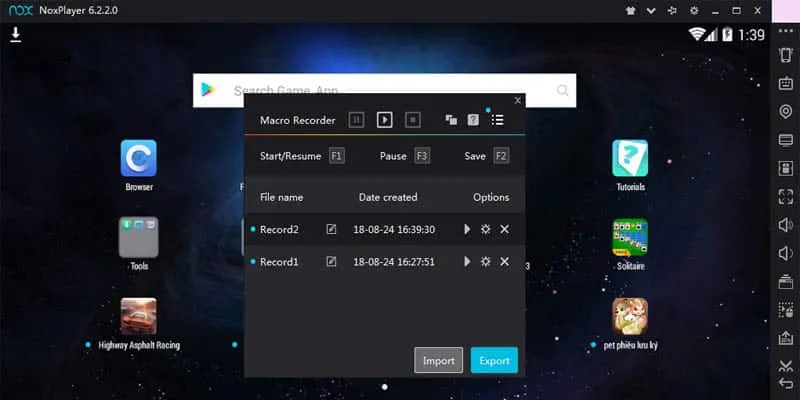Open the My Computer sidebar icon
Viewport: 800px width, 400px height.
click(x=786, y=140)
